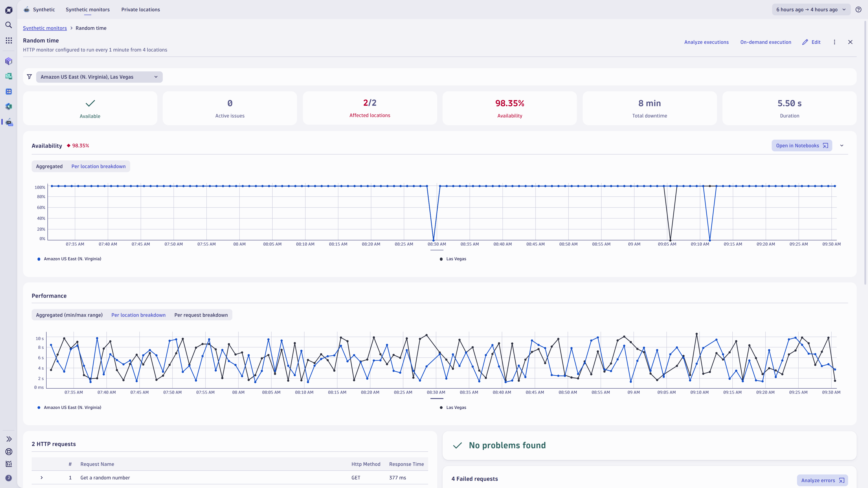Click the 8 min Total downtime card
The width and height of the screenshot is (868, 488).
(649, 108)
